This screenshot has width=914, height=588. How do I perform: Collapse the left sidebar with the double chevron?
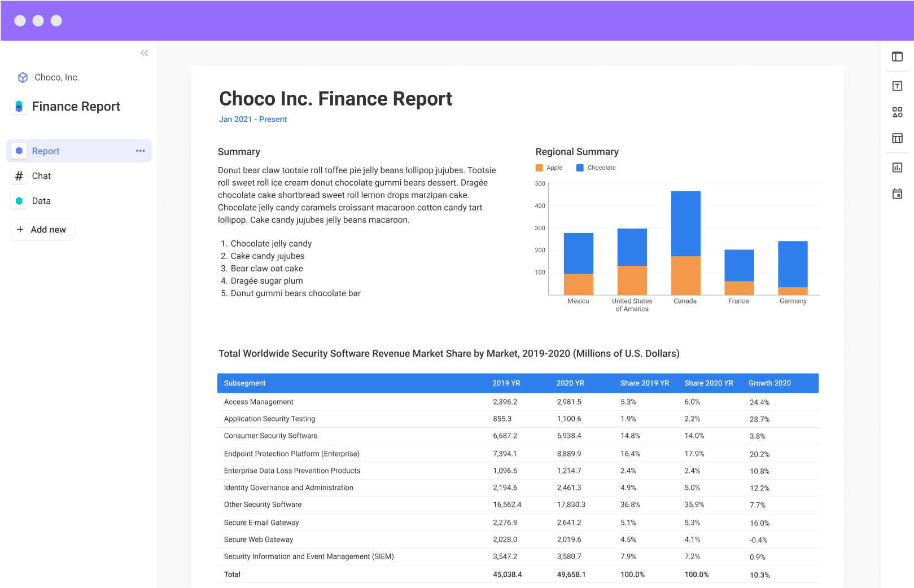[144, 52]
